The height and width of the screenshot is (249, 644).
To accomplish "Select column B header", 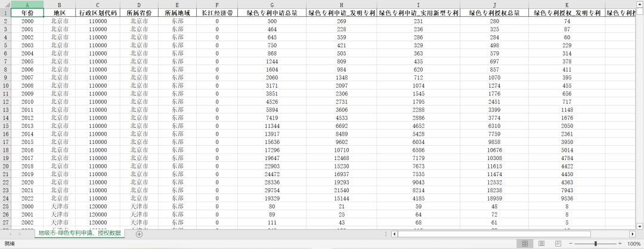I will (x=60, y=5).
